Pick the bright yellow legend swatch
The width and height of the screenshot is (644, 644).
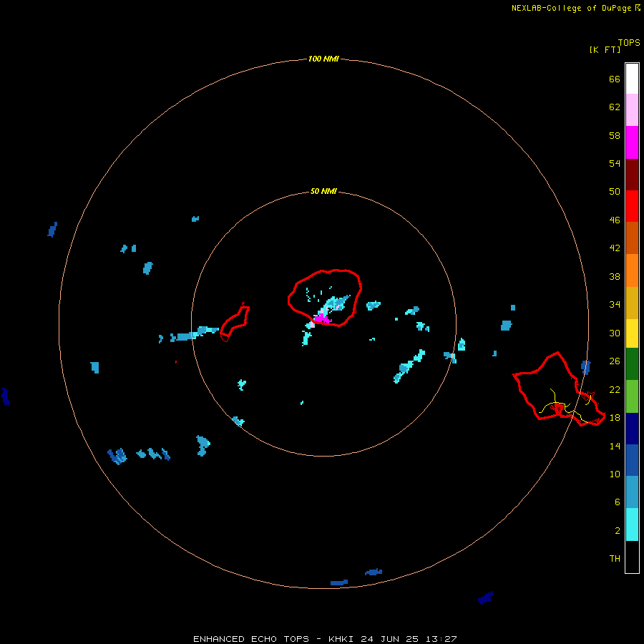(632, 333)
